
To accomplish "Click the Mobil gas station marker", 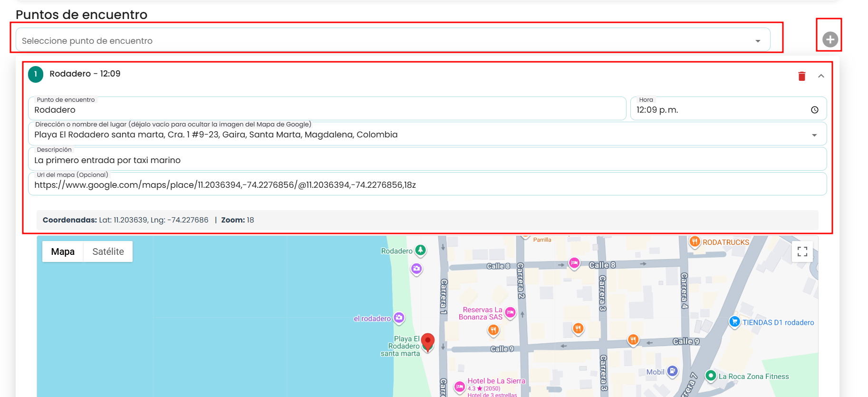I will pyautogui.click(x=672, y=371).
